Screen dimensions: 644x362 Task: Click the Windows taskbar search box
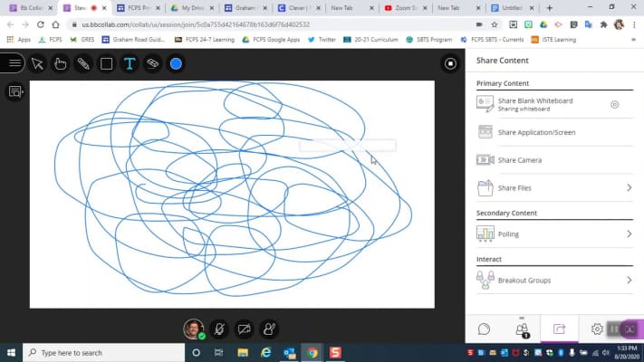[104, 353]
